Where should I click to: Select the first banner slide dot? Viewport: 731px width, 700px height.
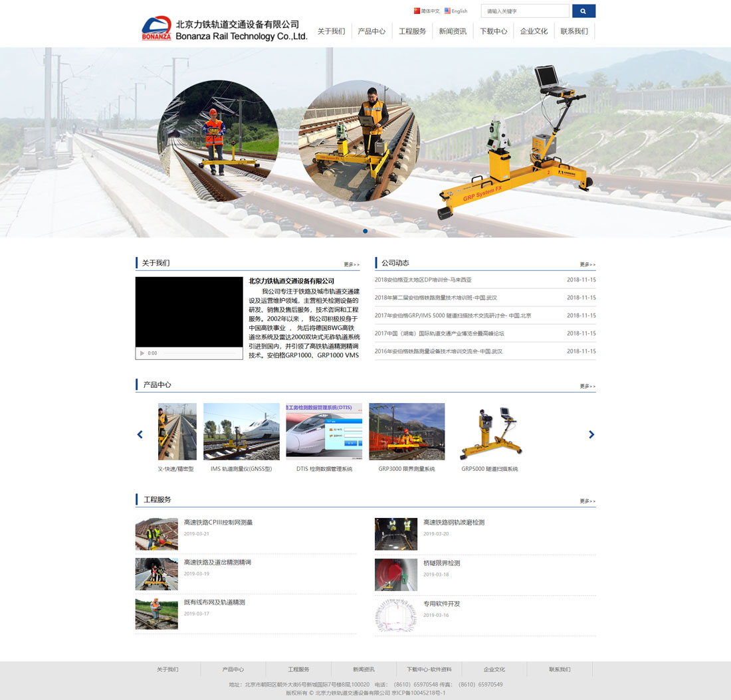pos(365,231)
